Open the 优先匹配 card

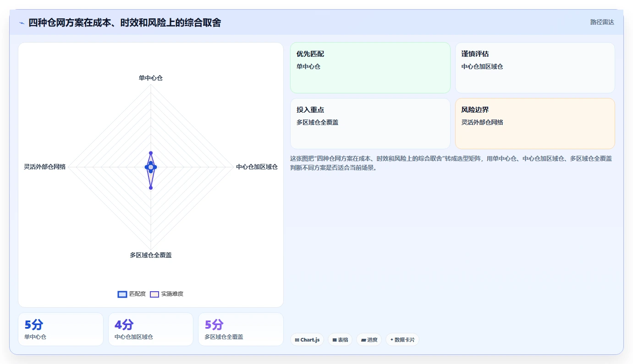(370, 68)
